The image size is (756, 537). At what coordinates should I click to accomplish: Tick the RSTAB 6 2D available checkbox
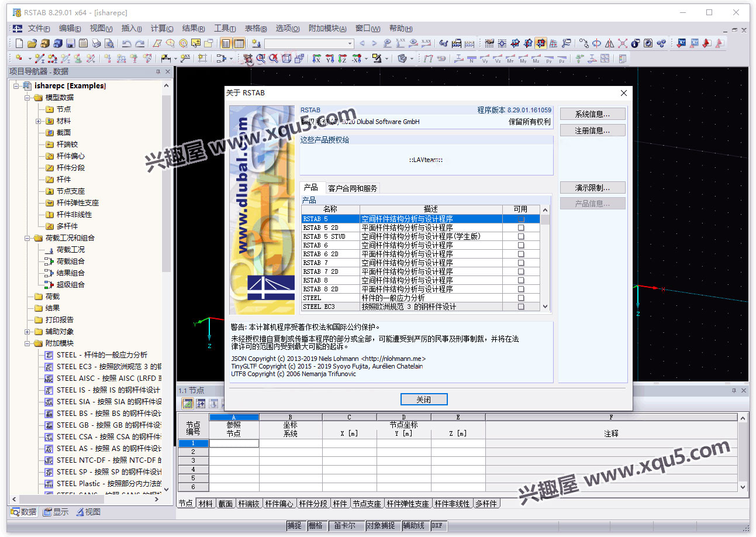tap(521, 254)
